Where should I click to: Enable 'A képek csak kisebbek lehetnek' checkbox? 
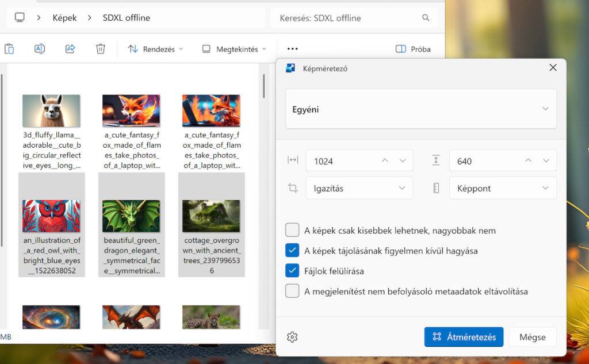pyautogui.click(x=292, y=230)
